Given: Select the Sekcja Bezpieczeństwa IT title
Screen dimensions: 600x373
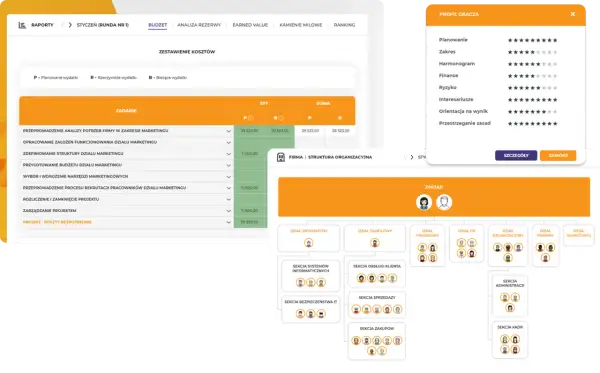Looking at the screenshot, I should point(311,302).
